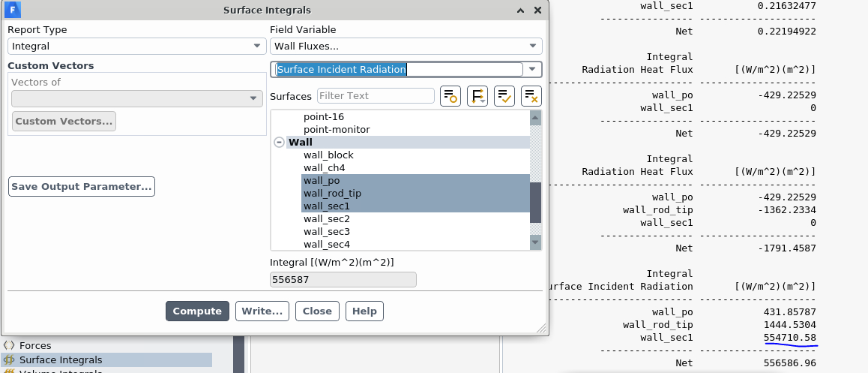Click console value 0.21632477 at top

786,6
